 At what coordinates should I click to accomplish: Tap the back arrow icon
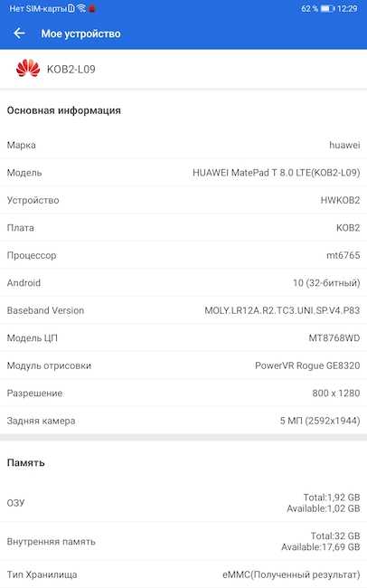19,33
